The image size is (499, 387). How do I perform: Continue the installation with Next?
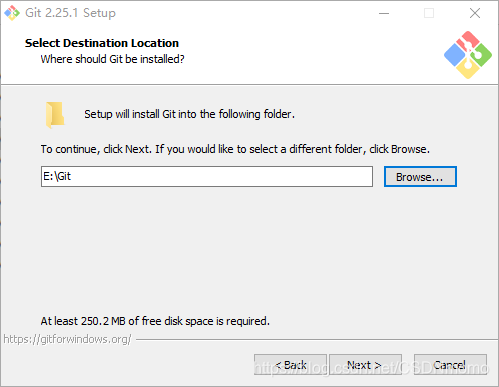[x=365, y=365]
